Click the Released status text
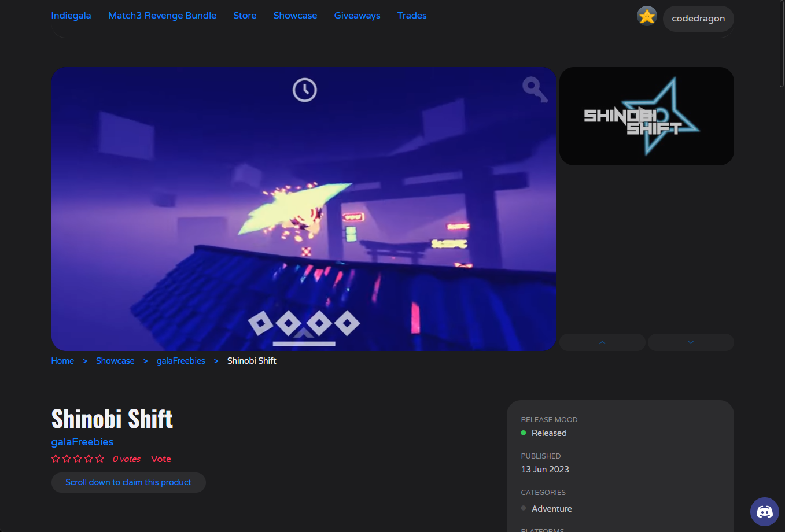 click(549, 433)
